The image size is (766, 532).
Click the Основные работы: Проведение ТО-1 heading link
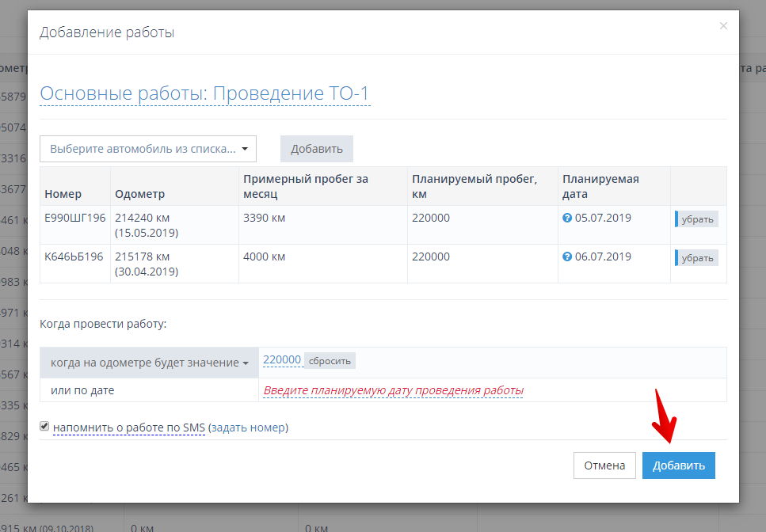204,93
